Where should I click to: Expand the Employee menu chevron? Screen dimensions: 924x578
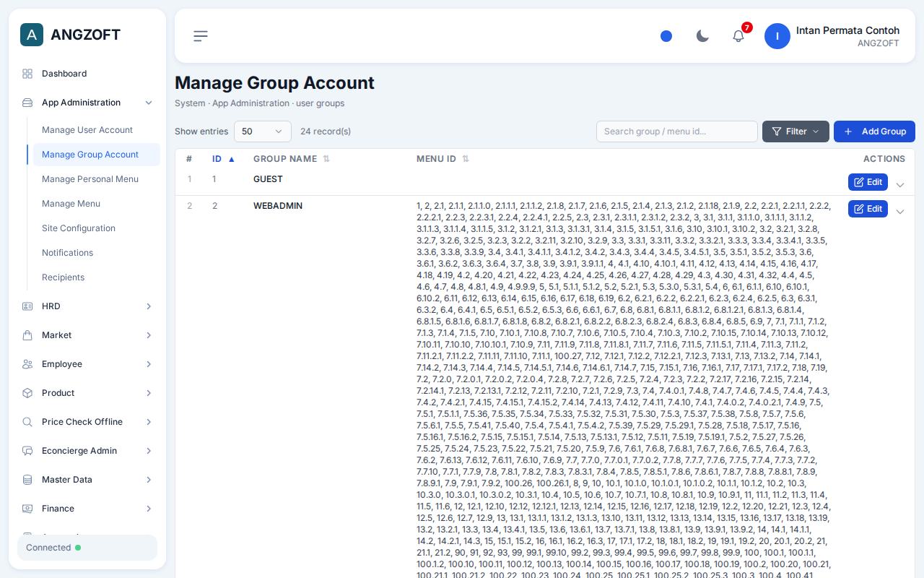point(149,364)
